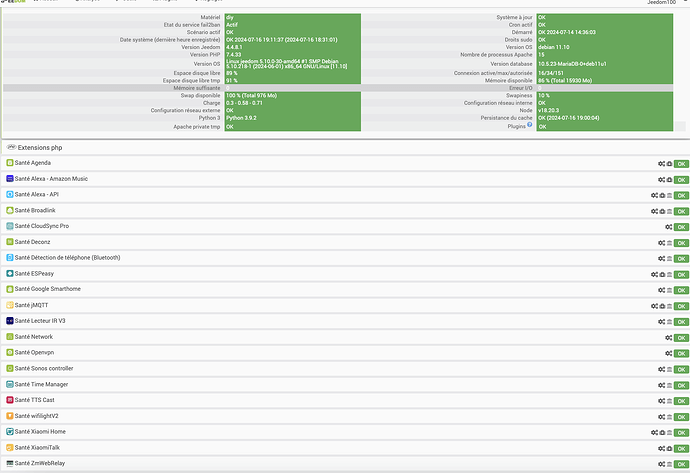Click the OK badge on Santé TTS Cast

coord(681,401)
